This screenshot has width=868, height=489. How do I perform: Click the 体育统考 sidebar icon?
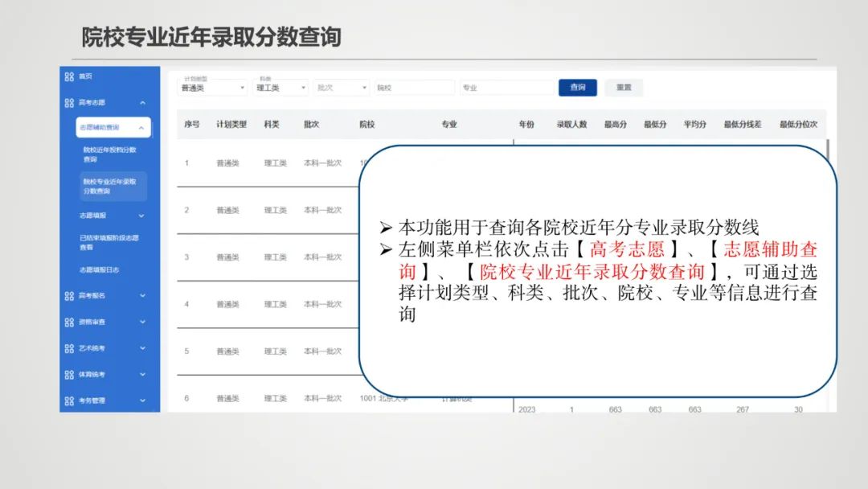(x=68, y=374)
